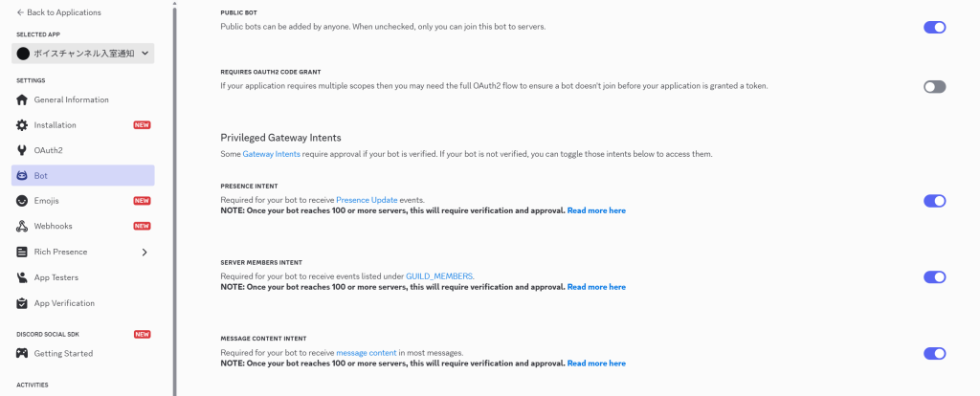This screenshot has width=980, height=396.
Task: Open App Verification clipboard icon
Action: 22,303
